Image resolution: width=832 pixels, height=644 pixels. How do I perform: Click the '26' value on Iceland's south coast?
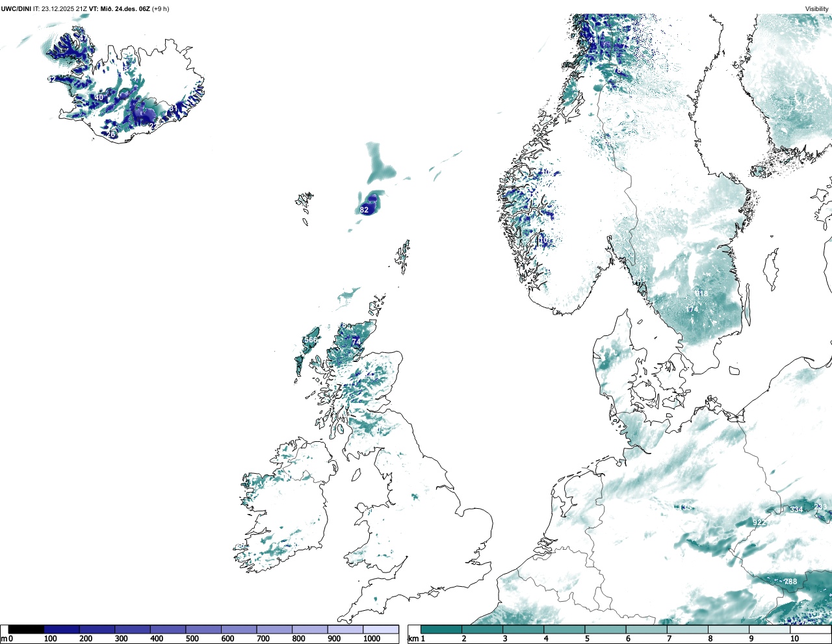(x=112, y=135)
